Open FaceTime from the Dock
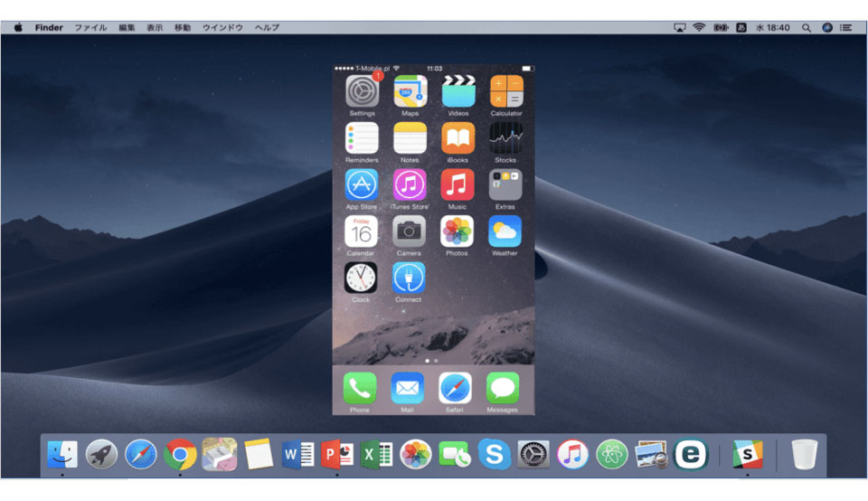 point(455,455)
